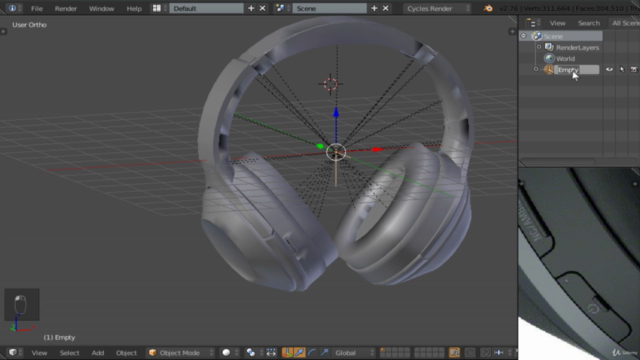Click the white manipulator center circle
This screenshot has height=360, width=640.
point(336,152)
